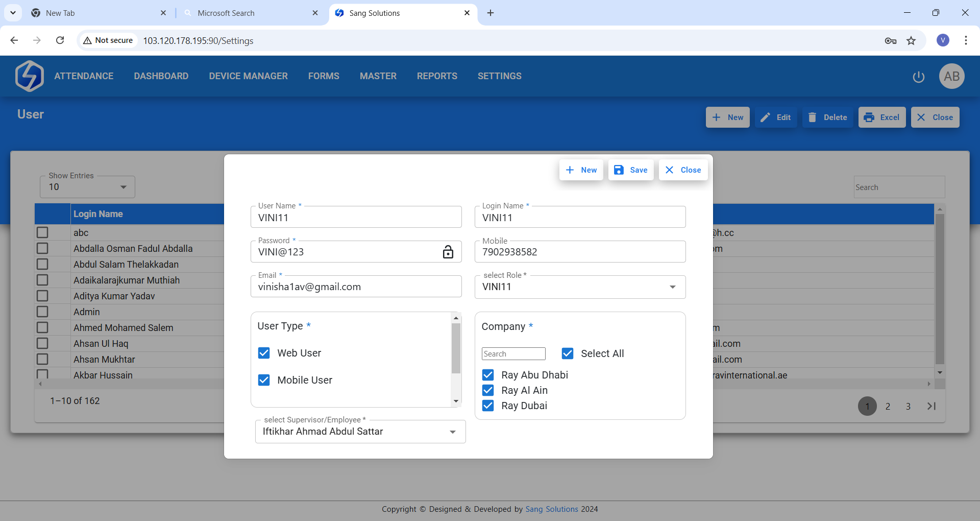
Task: Open the REPORTS menu
Action: 437,76
